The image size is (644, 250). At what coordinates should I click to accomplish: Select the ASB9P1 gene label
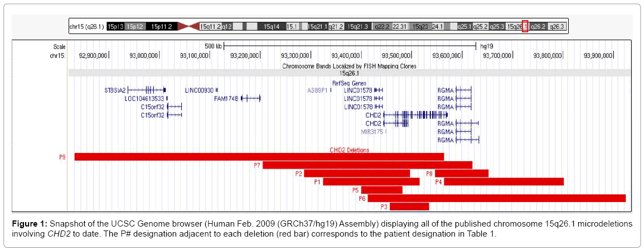pos(318,90)
